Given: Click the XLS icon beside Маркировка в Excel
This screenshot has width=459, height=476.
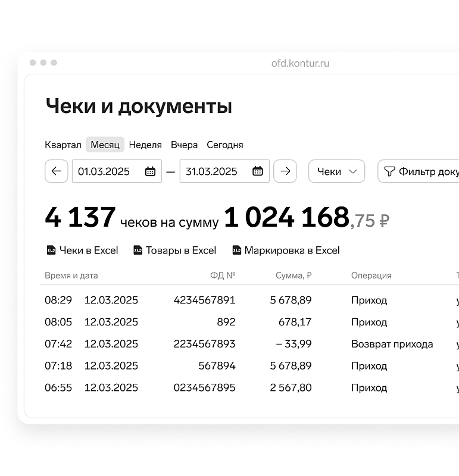Looking at the screenshot, I should pos(236,250).
